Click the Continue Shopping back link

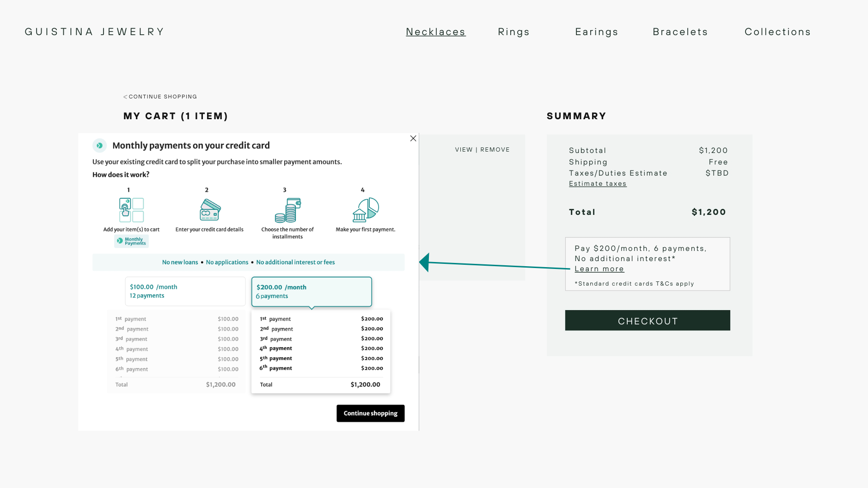160,97
